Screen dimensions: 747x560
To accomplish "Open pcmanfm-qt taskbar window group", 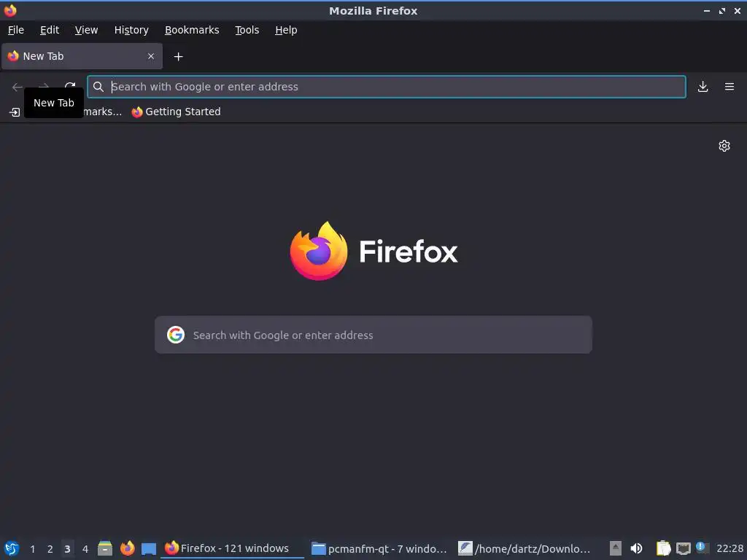I will coord(379,548).
